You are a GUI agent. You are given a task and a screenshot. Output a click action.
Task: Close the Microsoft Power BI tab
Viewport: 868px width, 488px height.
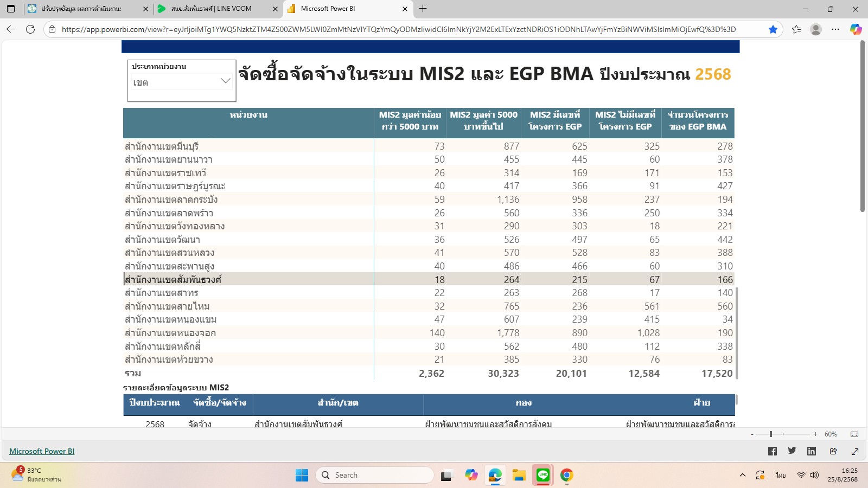point(405,9)
